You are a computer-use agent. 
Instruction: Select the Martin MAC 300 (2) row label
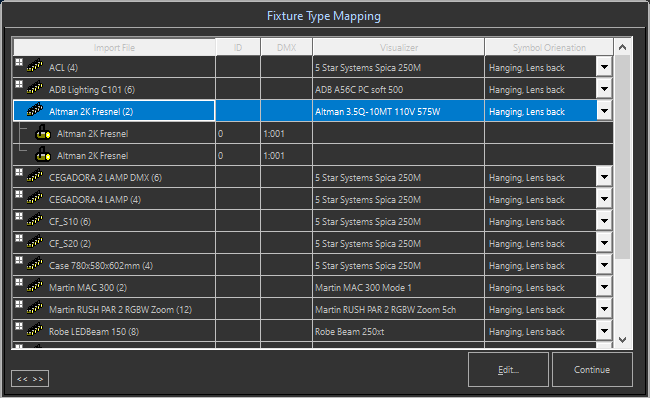[x=88, y=287]
